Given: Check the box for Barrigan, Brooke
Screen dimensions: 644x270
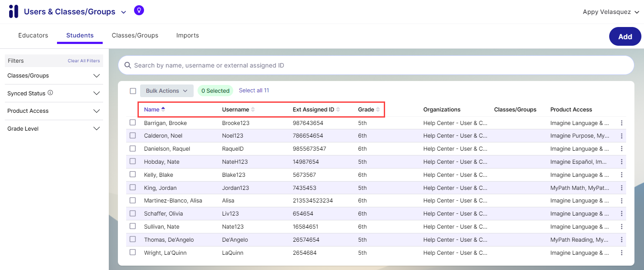Looking at the screenshot, I should coord(133,123).
